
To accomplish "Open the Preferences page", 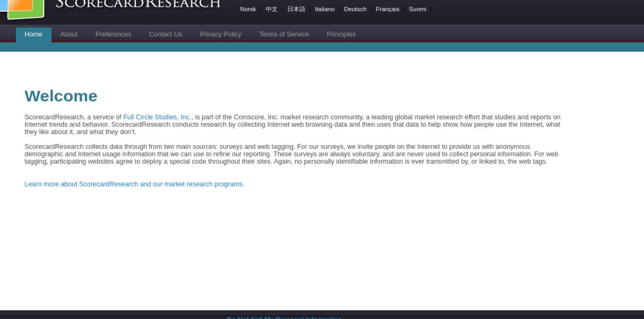I will click(113, 34).
